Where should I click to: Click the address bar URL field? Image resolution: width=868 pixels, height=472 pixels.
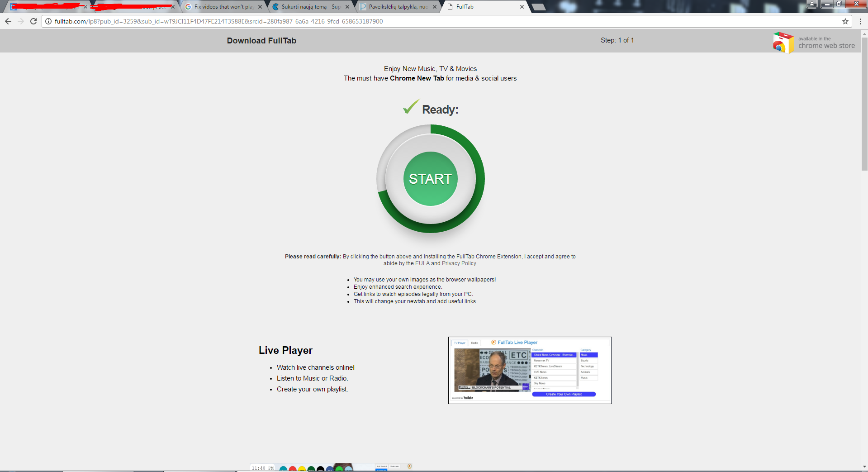click(443, 21)
